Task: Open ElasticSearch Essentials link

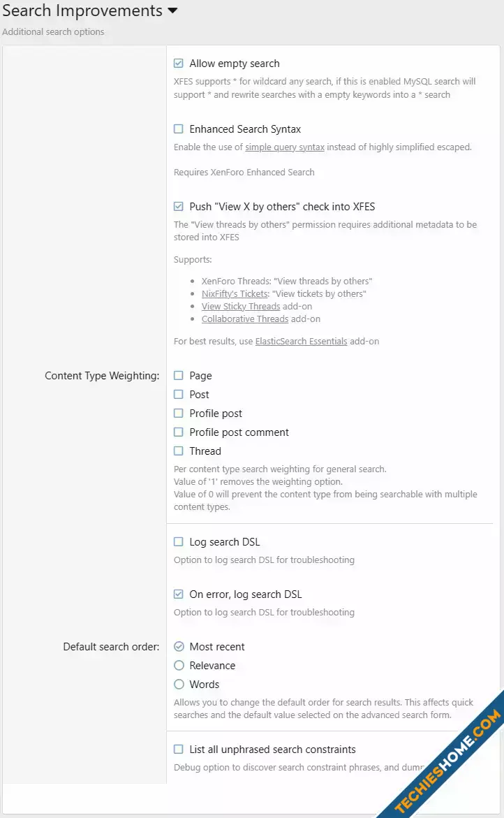Action: pyautogui.click(x=301, y=341)
